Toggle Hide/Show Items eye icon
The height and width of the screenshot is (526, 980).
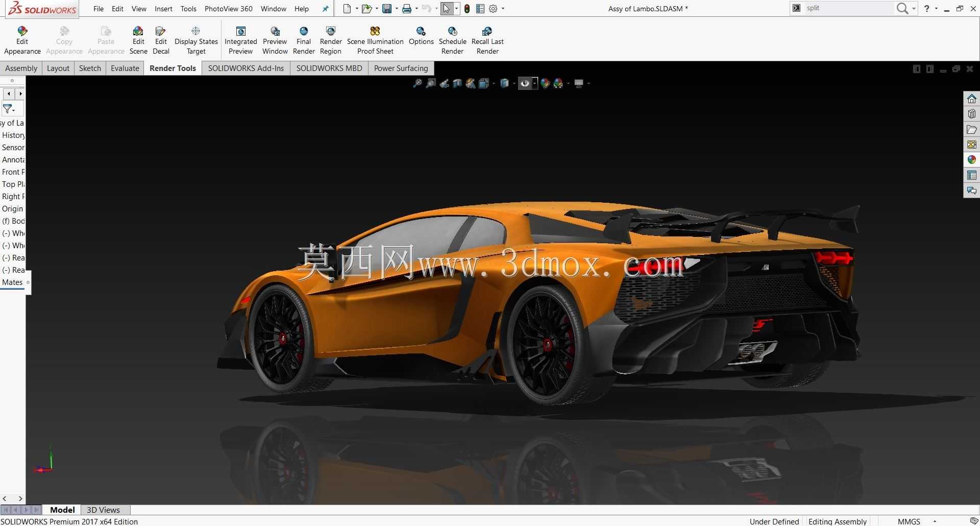[x=525, y=83]
